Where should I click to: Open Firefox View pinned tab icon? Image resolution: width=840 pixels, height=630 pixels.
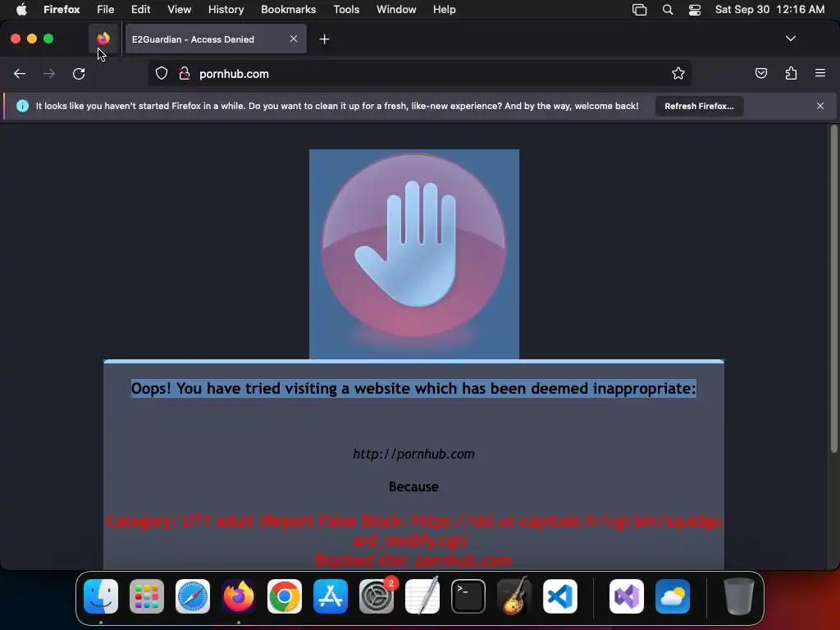coord(103,39)
